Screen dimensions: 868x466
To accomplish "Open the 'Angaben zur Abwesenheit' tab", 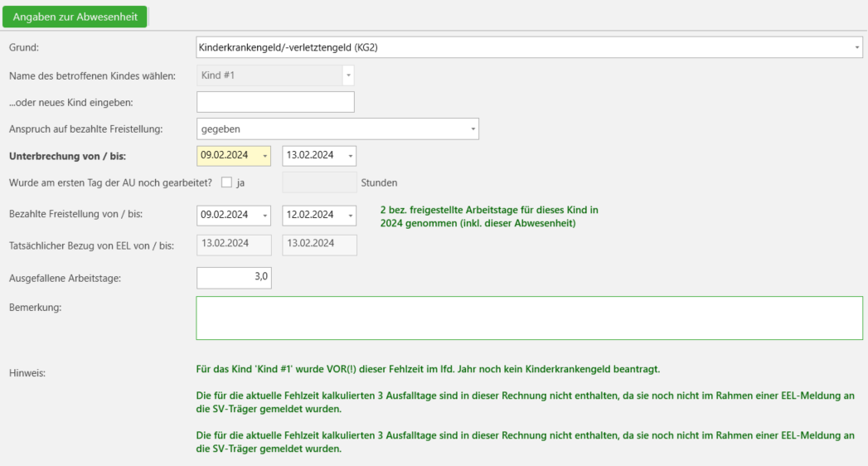I will (75, 17).
